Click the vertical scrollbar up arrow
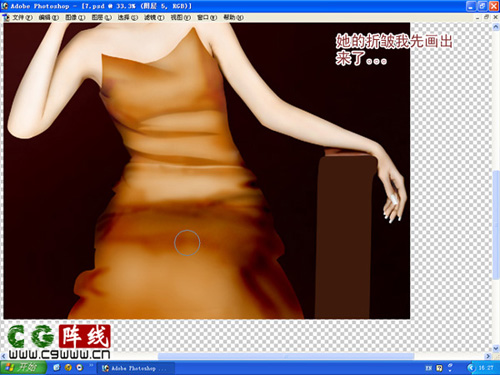 (496, 28)
